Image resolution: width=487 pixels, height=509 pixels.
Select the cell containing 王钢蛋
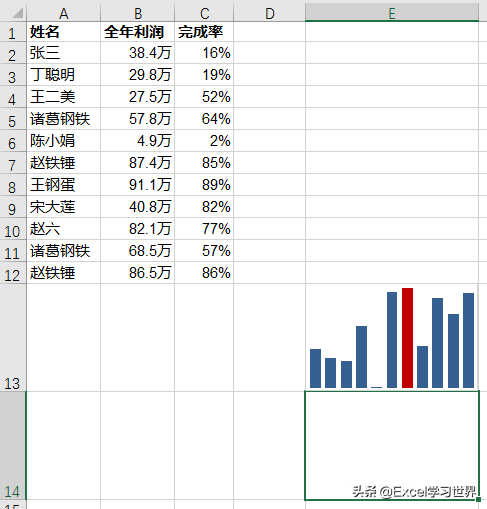click(63, 185)
